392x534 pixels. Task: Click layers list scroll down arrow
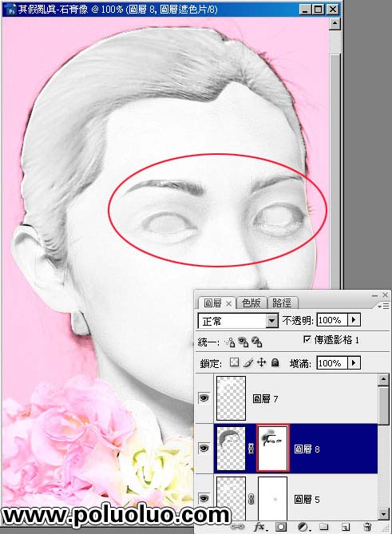(x=383, y=513)
